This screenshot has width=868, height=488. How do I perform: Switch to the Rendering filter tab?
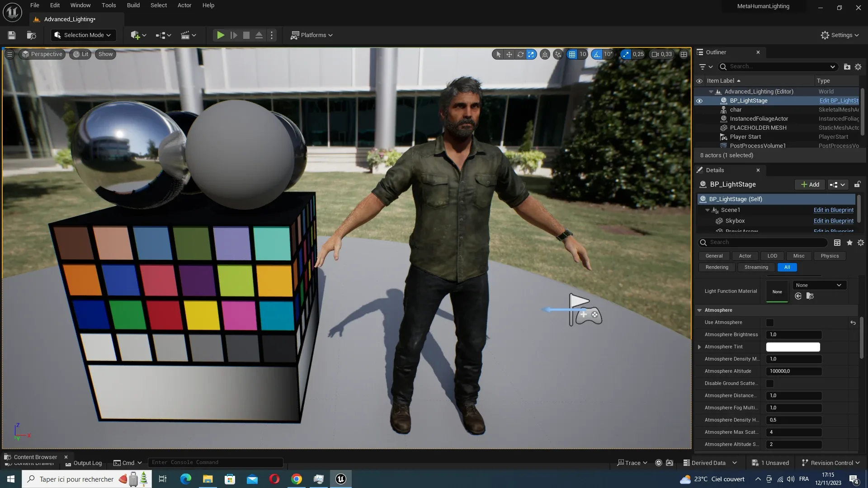(x=717, y=267)
